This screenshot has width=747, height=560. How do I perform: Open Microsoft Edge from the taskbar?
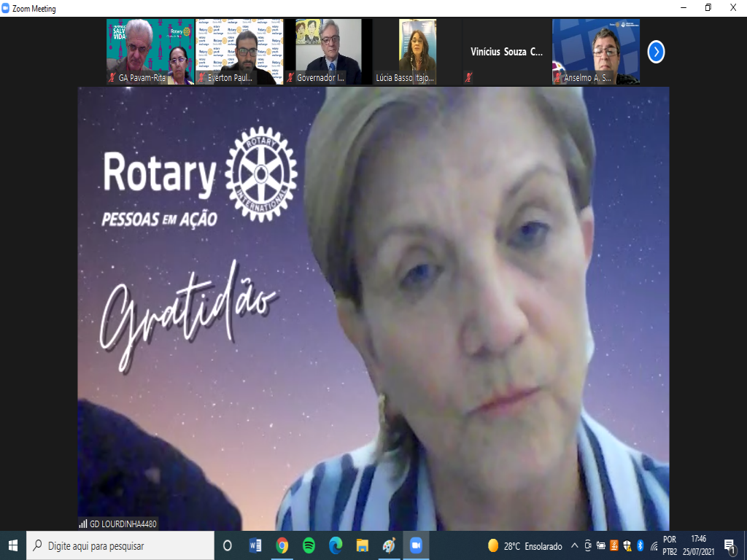336,545
